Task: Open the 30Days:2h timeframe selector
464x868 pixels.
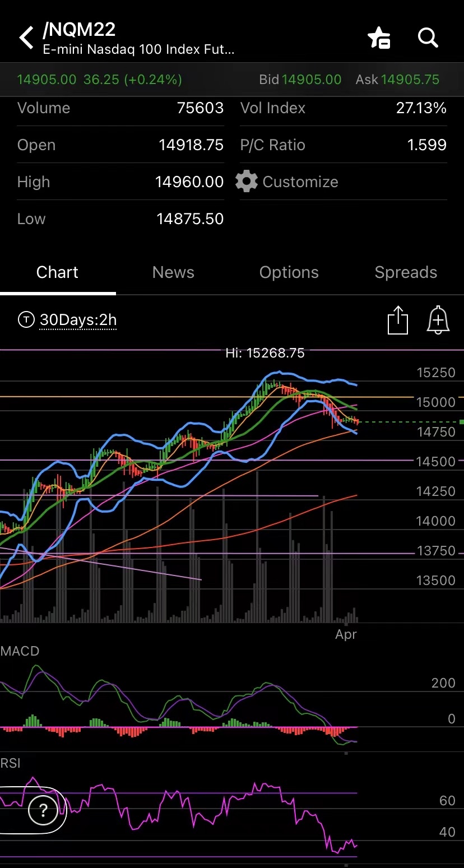Action: (x=78, y=320)
